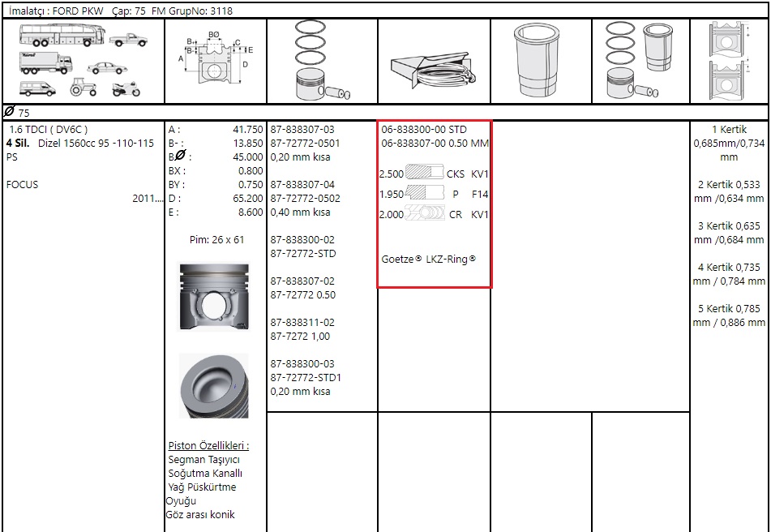Click the bus vehicle icon

click(62, 34)
